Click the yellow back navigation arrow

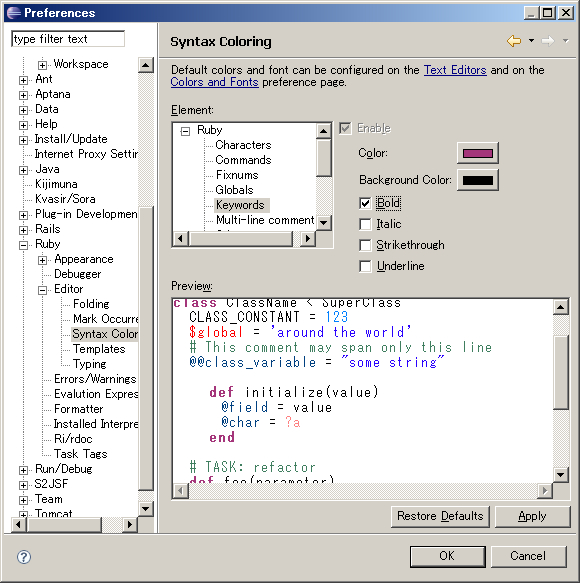click(x=514, y=41)
